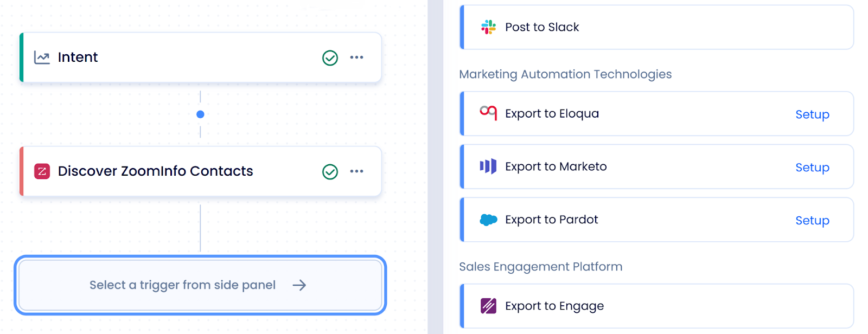Click Setup for Export to Marketo
The width and height of the screenshot is (868, 334).
coord(812,167)
